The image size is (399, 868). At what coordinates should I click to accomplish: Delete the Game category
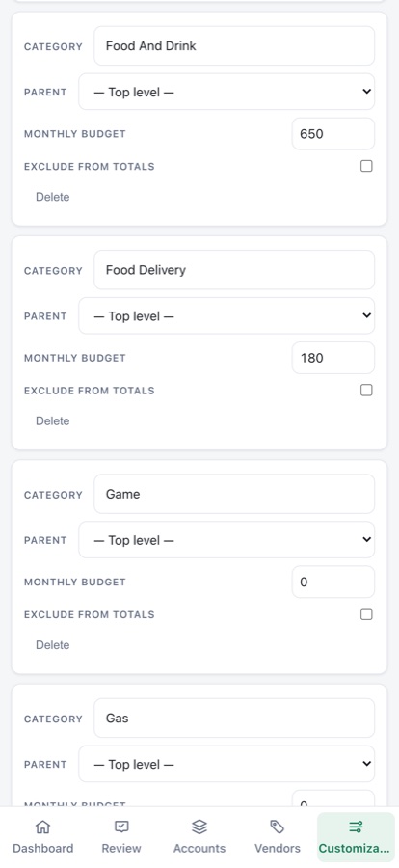(53, 645)
